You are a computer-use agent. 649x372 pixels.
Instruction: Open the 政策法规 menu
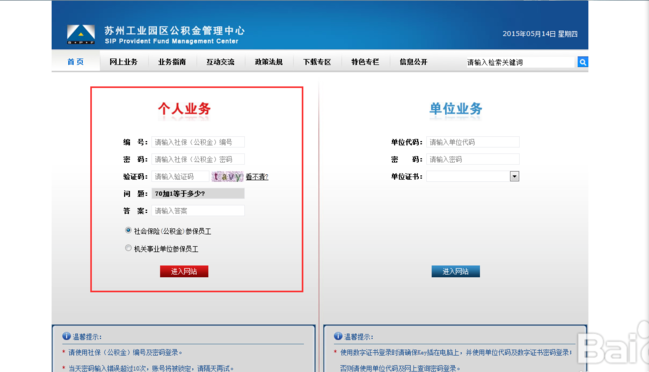269,62
